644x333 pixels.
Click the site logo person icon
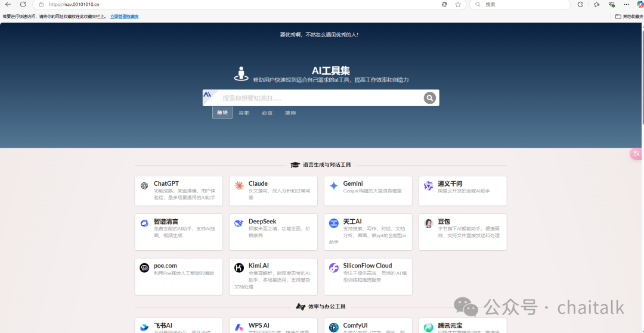pos(241,73)
